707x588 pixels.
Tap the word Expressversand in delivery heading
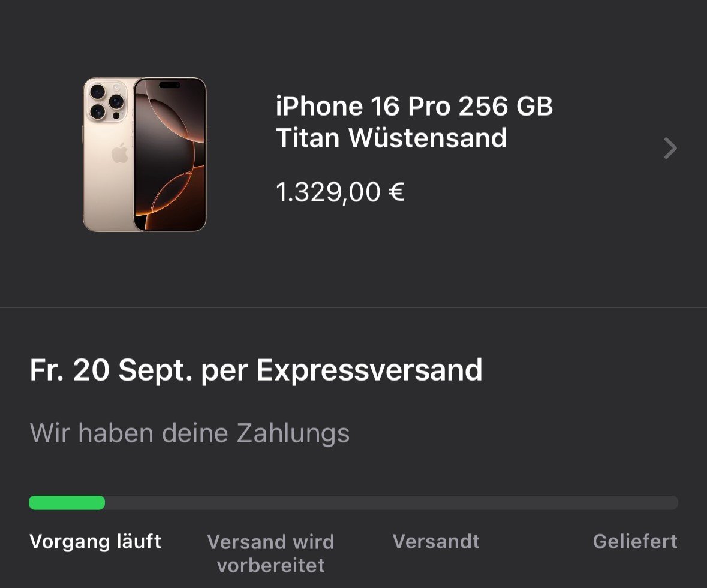coord(369,370)
